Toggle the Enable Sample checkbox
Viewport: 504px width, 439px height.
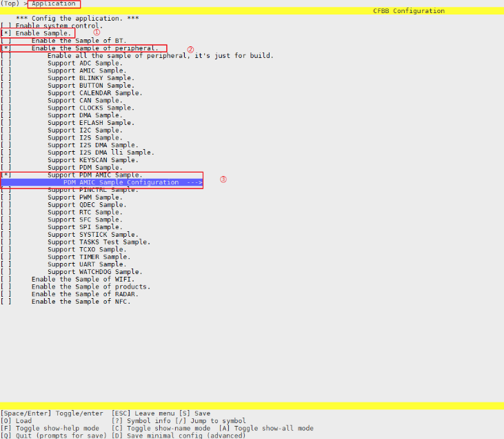[6, 33]
